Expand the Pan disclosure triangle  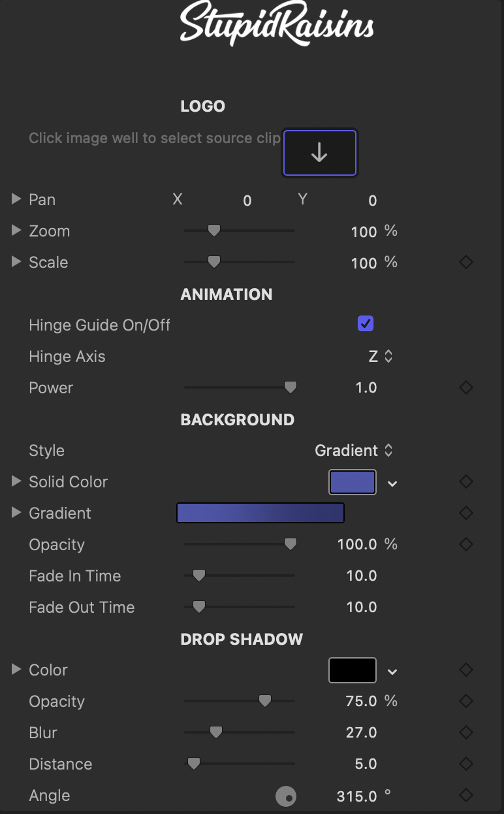pyautogui.click(x=16, y=199)
